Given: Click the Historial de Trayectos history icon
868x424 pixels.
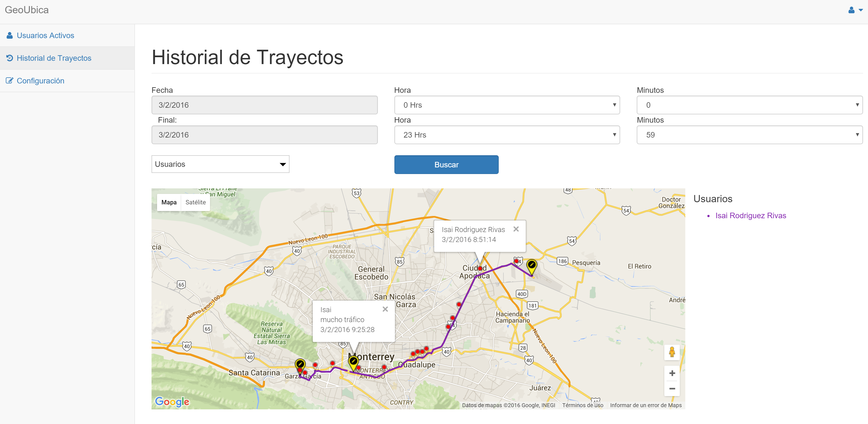Looking at the screenshot, I should (x=10, y=58).
